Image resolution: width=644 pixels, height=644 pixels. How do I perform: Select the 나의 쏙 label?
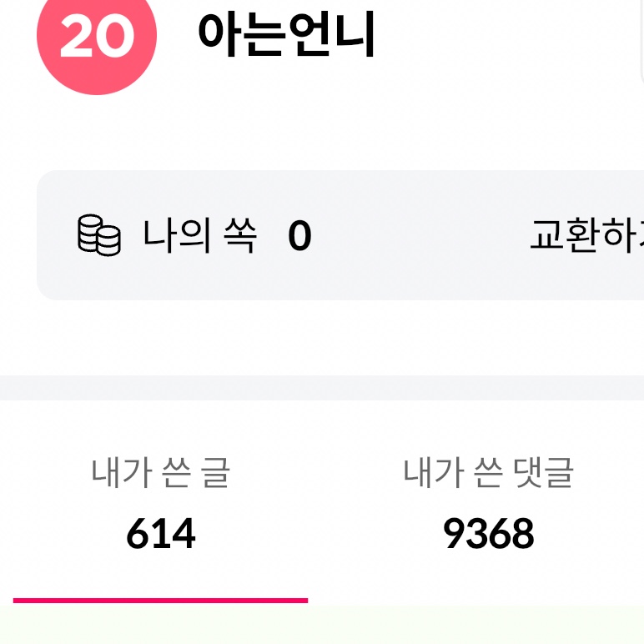[x=199, y=235]
